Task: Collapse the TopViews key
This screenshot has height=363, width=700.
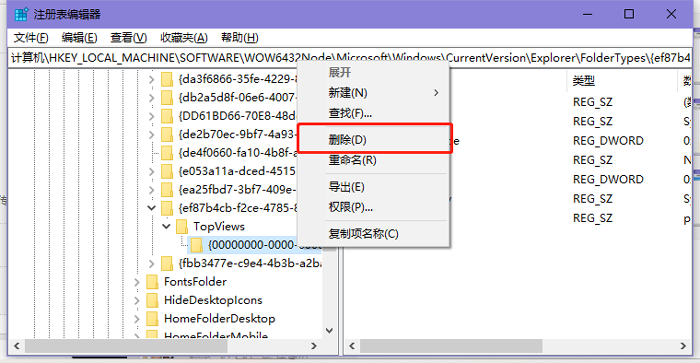Action: [x=167, y=226]
